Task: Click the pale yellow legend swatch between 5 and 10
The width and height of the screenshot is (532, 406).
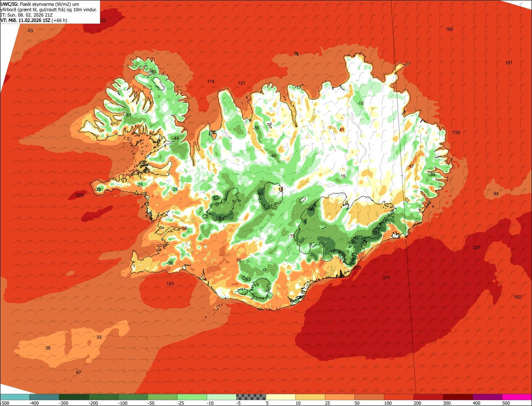Action: click(x=281, y=397)
